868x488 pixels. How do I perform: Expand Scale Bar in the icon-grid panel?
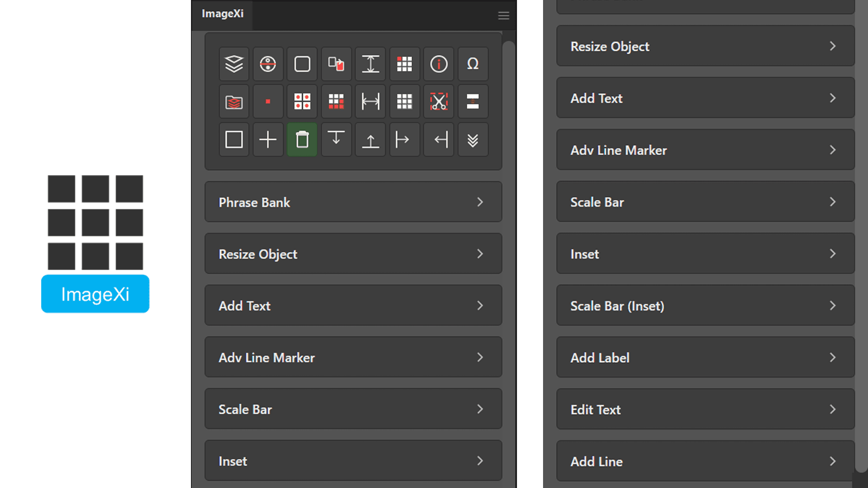[x=353, y=409]
